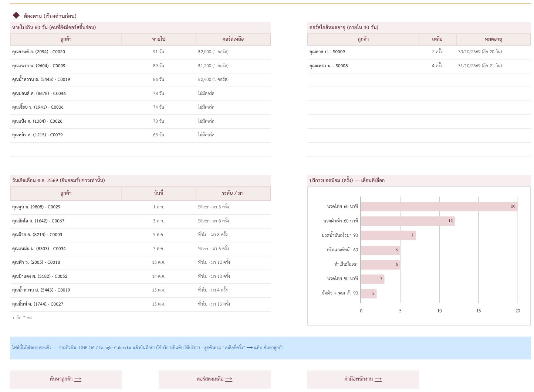Screen dimensions: 534x392
Task: Click the นวดน้ำมันอโรมา 90 chart bar
Action: point(389,235)
